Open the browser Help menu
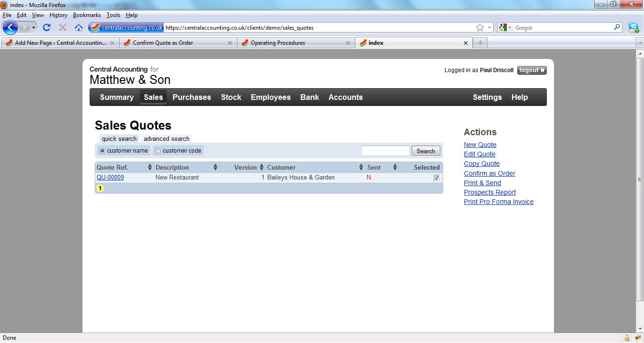 (x=132, y=15)
